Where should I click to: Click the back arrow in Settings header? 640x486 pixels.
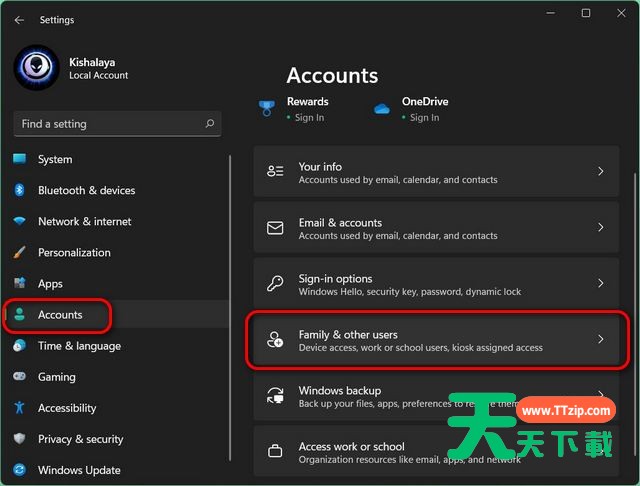20,19
